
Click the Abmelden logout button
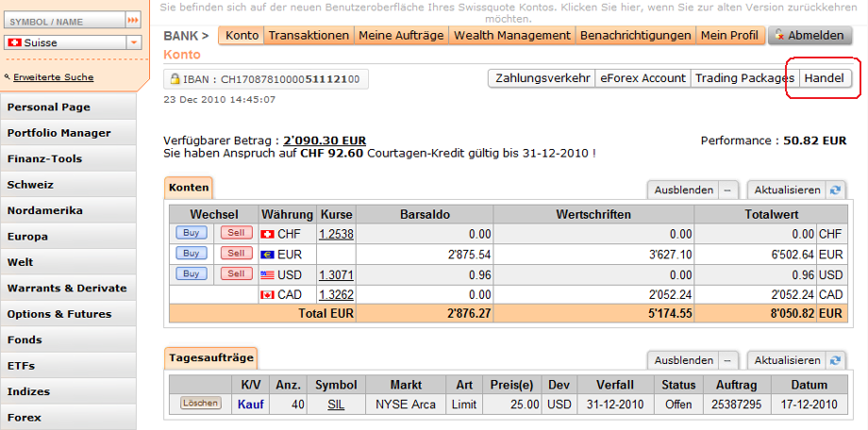click(810, 36)
